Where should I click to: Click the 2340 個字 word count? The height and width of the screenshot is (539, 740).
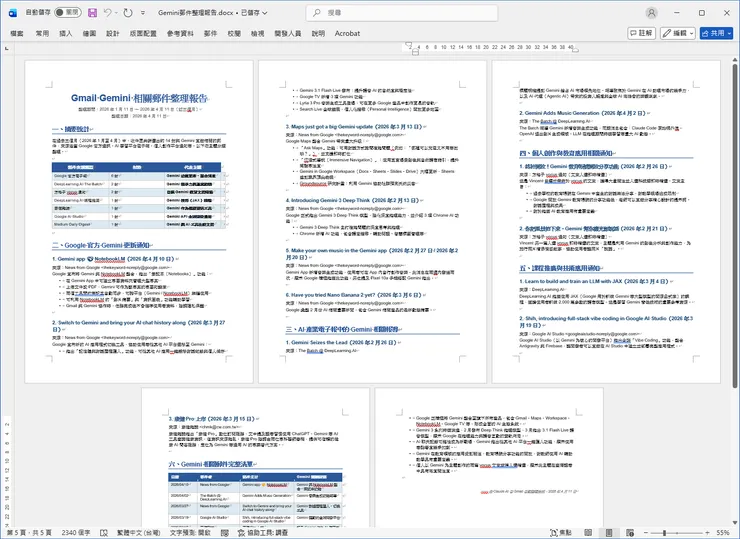click(75, 530)
